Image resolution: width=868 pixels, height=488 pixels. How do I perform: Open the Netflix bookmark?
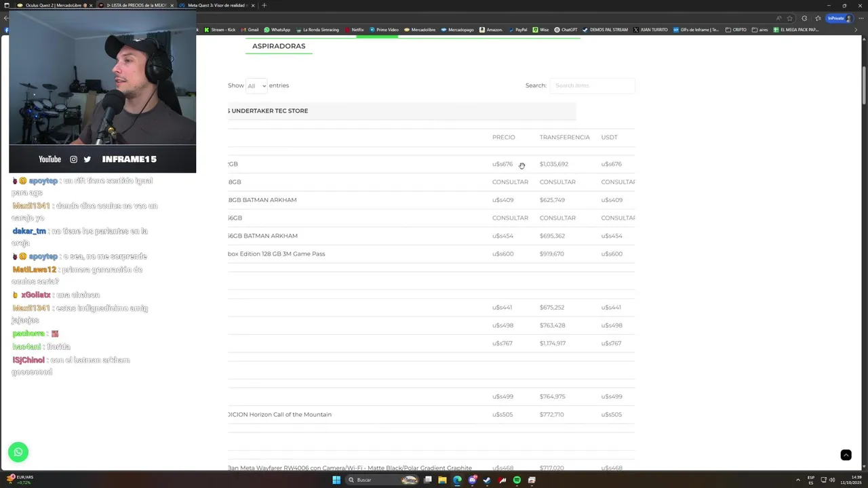click(355, 30)
